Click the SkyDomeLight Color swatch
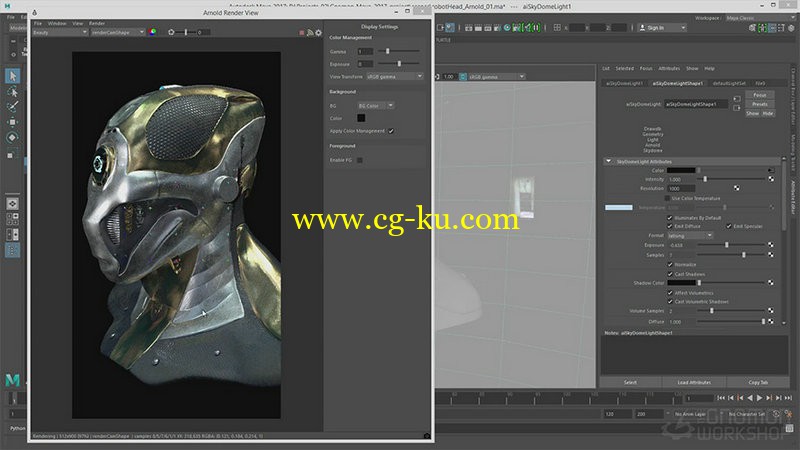Viewport: 800px width, 450px height. pos(681,170)
